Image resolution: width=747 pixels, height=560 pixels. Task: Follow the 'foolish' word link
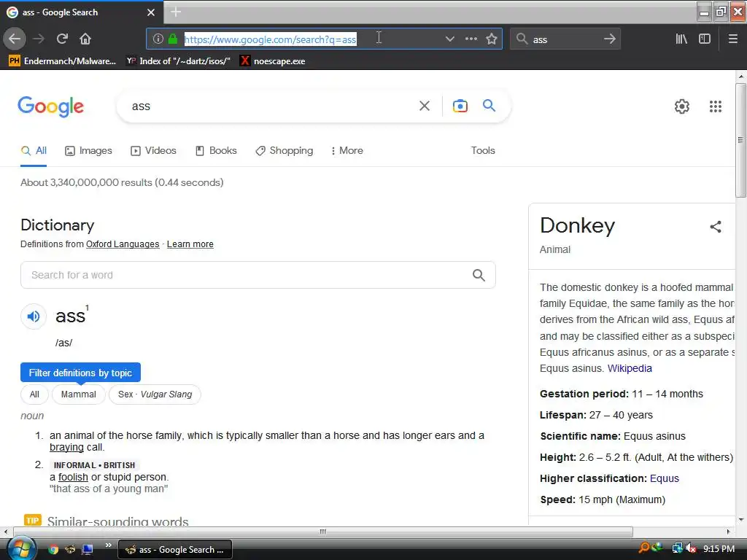click(73, 477)
